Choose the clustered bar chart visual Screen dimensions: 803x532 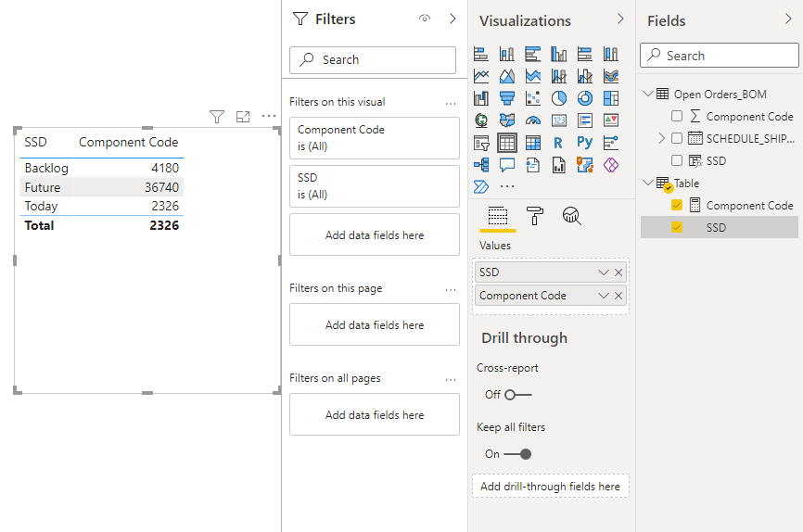[532, 54]
